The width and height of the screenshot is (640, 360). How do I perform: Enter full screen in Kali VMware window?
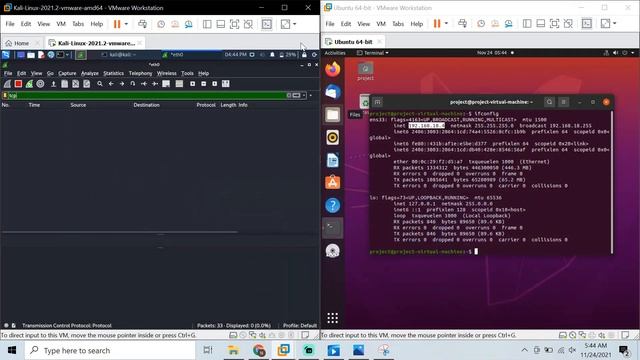point(234,24)
